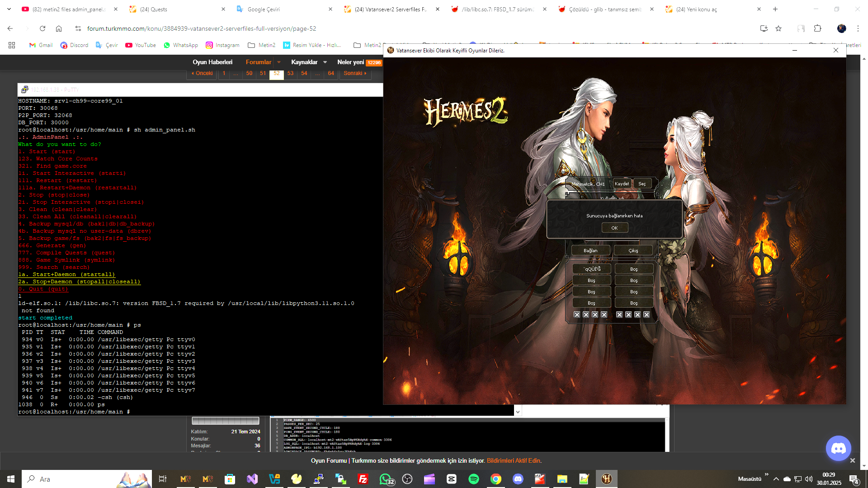Viewport: 868px width, 488px height.
Task: Open OBS Studio from taskbar
Action: (407, 479)
